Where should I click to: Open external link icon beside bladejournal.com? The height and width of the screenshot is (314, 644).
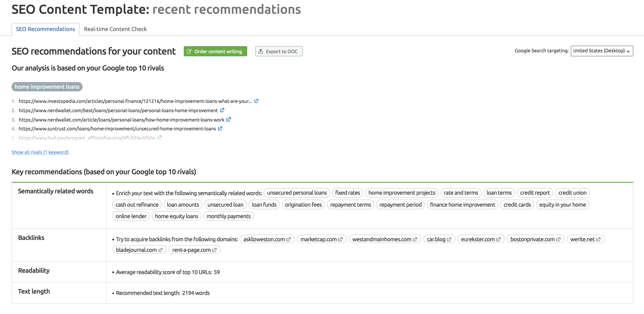[160, 250]
